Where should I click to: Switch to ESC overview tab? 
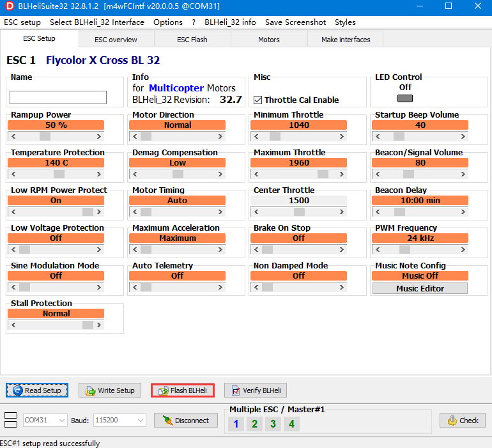pos(116,40)
